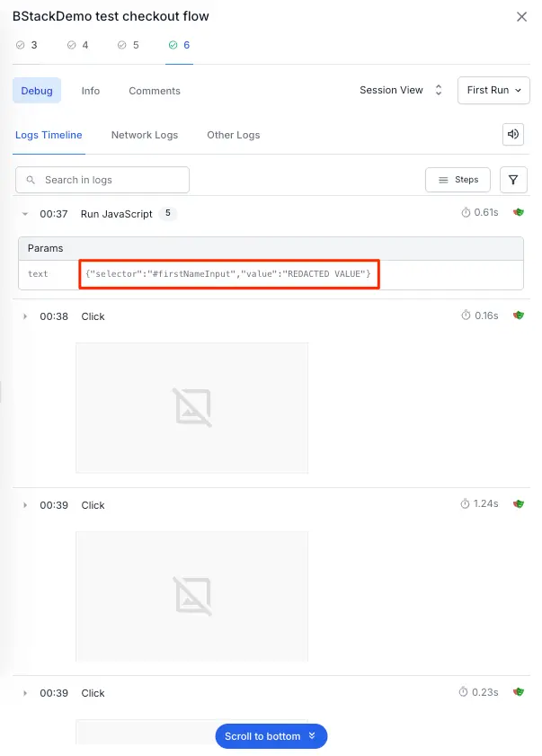542x756 pixels.
Task: Select test run number 3
Action: point(27,44)
